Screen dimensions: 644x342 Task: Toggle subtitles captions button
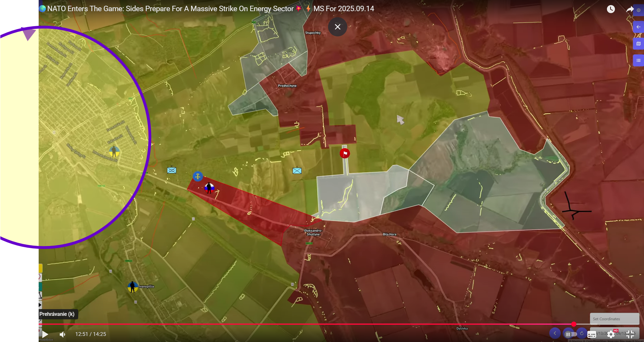point(591,334)
